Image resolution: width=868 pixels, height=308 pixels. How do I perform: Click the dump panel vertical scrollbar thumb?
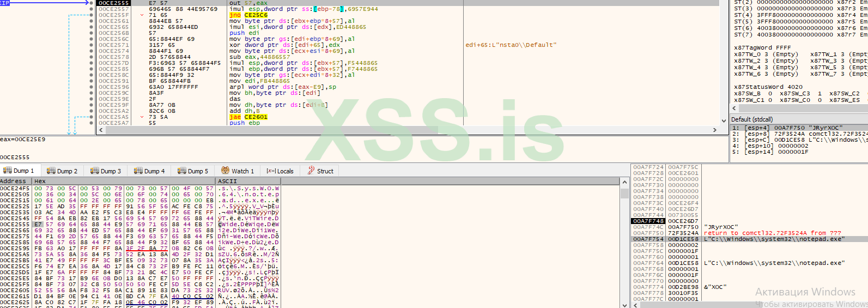pyautogui.click(x=624, y=192)
